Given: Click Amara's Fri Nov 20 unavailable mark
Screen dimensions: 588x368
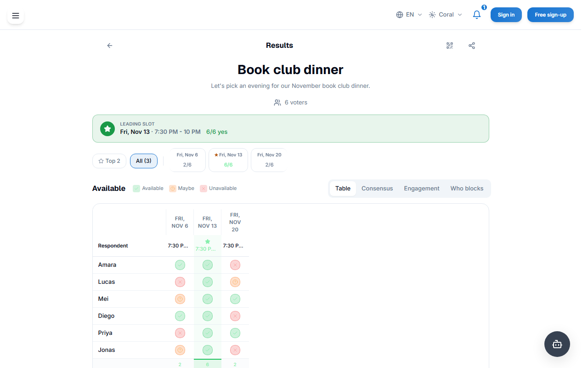Looking at the screenshot, I should (235, 265).
